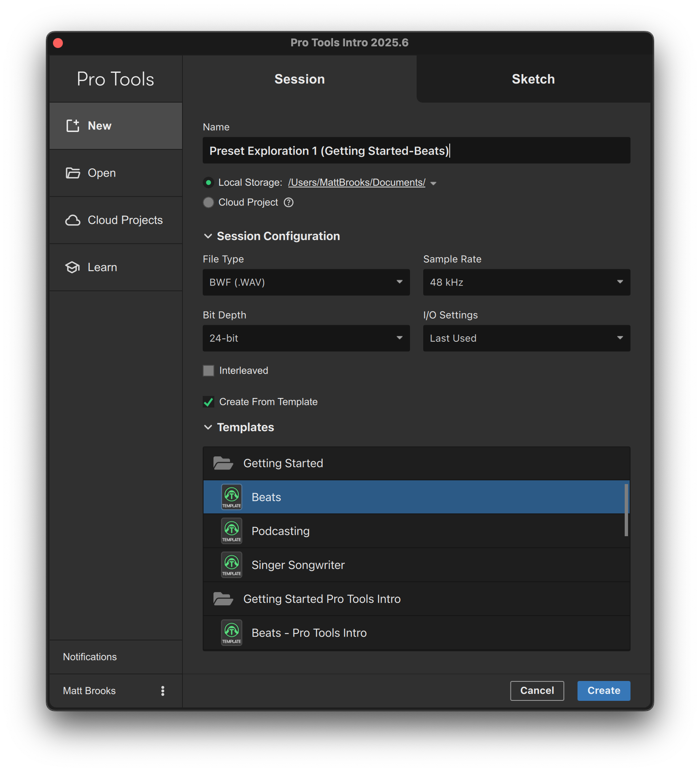Select the Singer Songwriter template icon
The width and height of the screenshot is (700, 772).
pos(232,565)
